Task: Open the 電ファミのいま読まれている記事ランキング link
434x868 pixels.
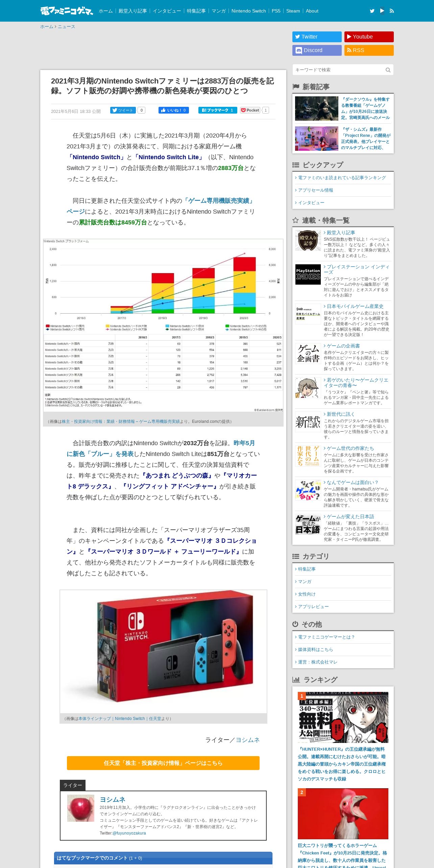Action: 342,178
